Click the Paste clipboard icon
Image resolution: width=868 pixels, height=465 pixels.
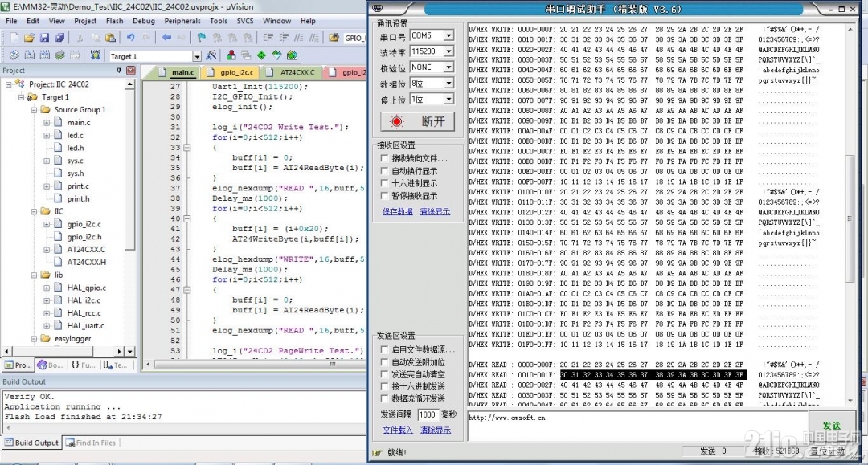(110, 38)
